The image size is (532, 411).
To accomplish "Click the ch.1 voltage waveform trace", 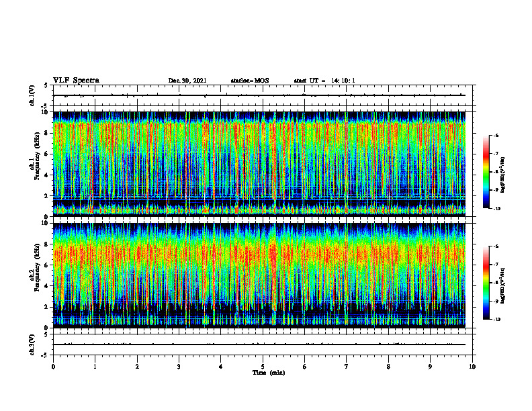I will point(259,95).
